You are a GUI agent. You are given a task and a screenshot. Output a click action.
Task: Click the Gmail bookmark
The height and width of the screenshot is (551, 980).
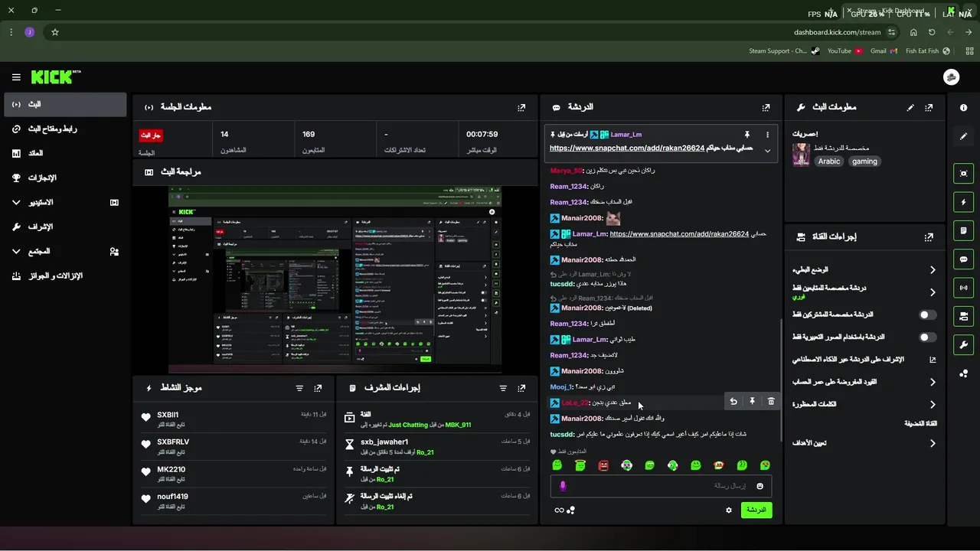click(883, 51)
